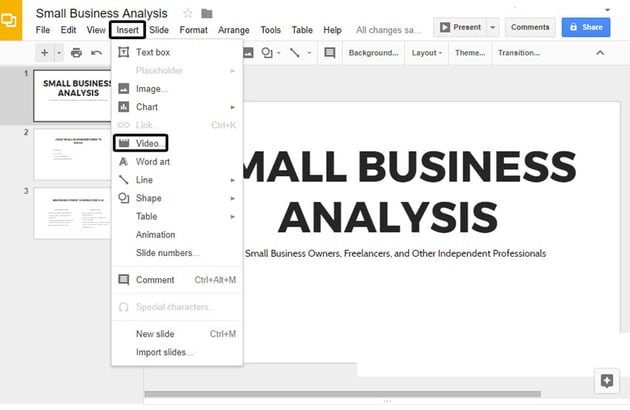
Task: Click the print icon
Action: [x=76, y=53]
